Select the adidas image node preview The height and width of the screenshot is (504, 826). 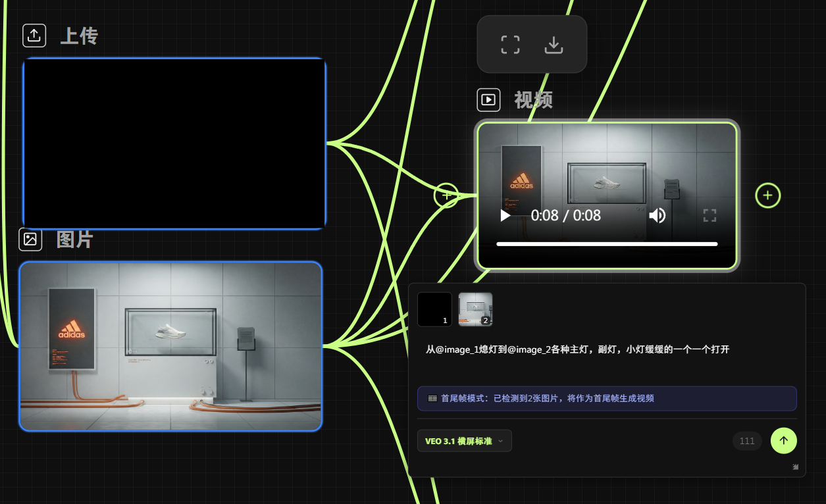(x=170, y=346)
